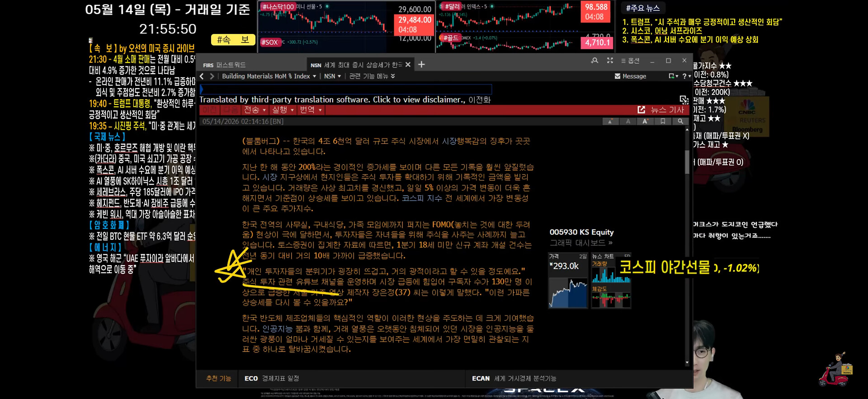The height and width of the screenshot is (399, 868).
Task: Click the 코스피 지수 hyperlink in article
Action: click(x=422, y=198)
